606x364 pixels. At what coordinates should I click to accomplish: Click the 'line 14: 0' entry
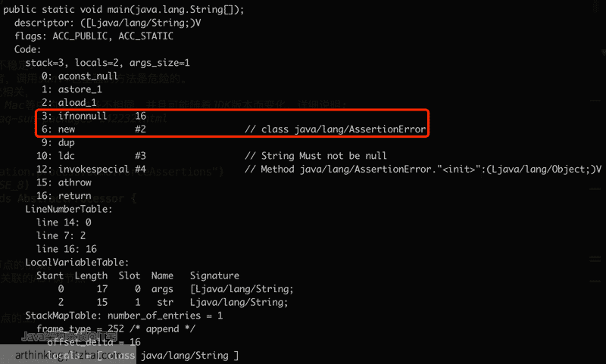(x=64, y=222)
